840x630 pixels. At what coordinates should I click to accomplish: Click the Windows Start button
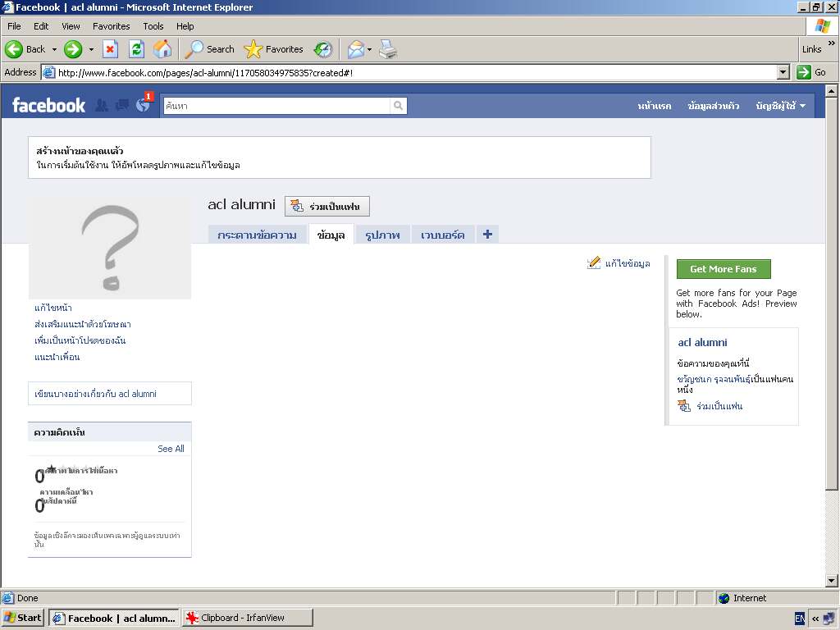click(23, 618)
